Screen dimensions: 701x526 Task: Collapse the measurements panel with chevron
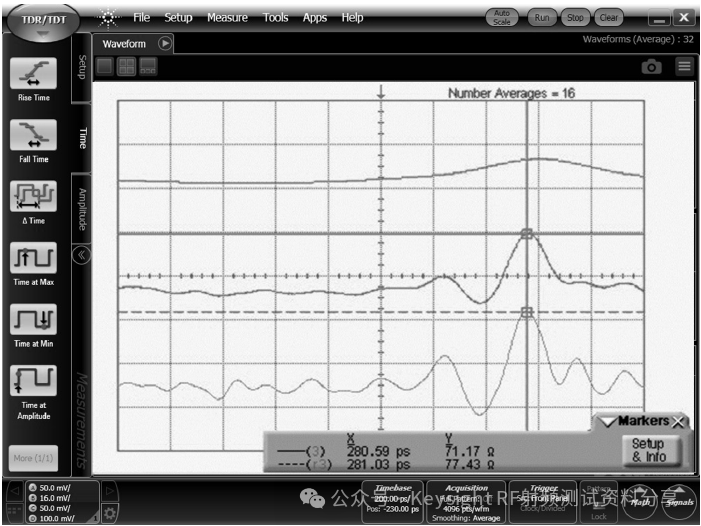click(81, 255)
